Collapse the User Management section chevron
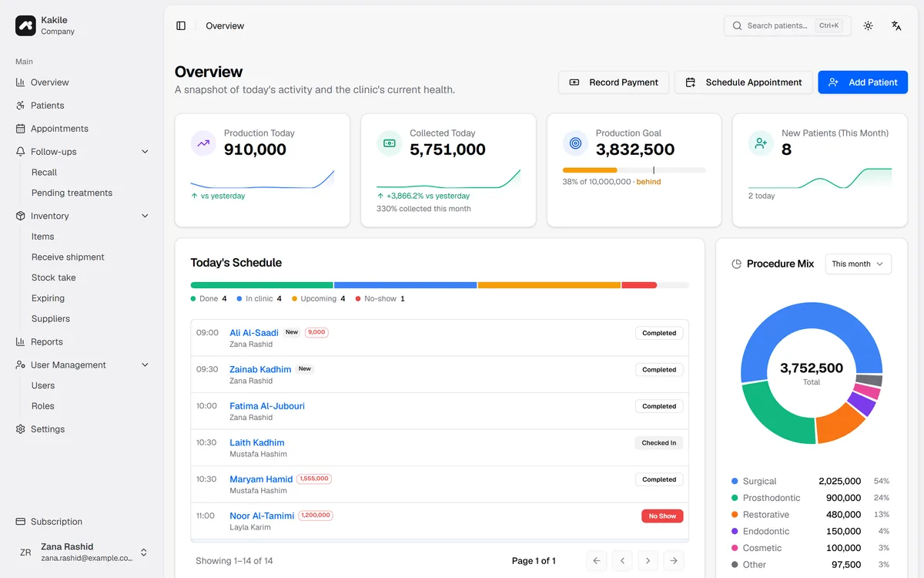Image resolution: width=924 pixels, height=578 pixels. click(145, 365)
